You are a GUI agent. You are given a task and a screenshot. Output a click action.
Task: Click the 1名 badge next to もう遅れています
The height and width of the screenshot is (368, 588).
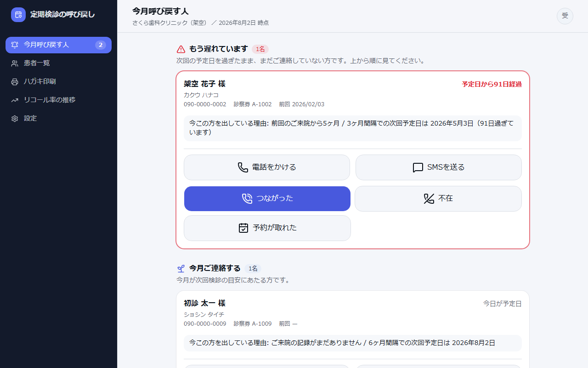[260, 49]
